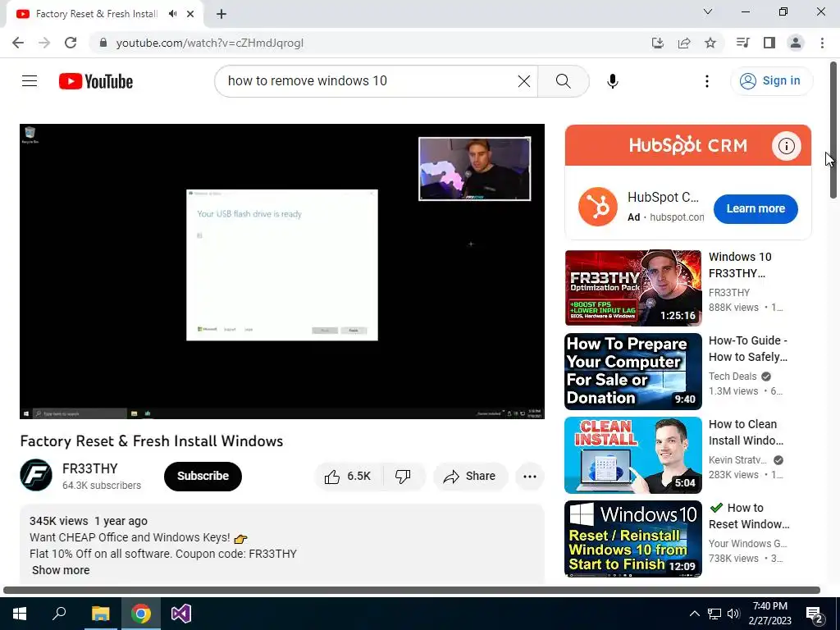This screenshot has width=840, height=630.
Task: Click the video title text
Action: coord(152,441)
